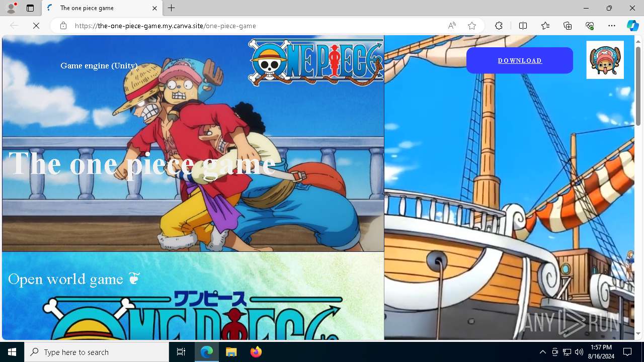Click the address bar URL
The width and height of the screenshot is (644, 362).
point(166,26)
